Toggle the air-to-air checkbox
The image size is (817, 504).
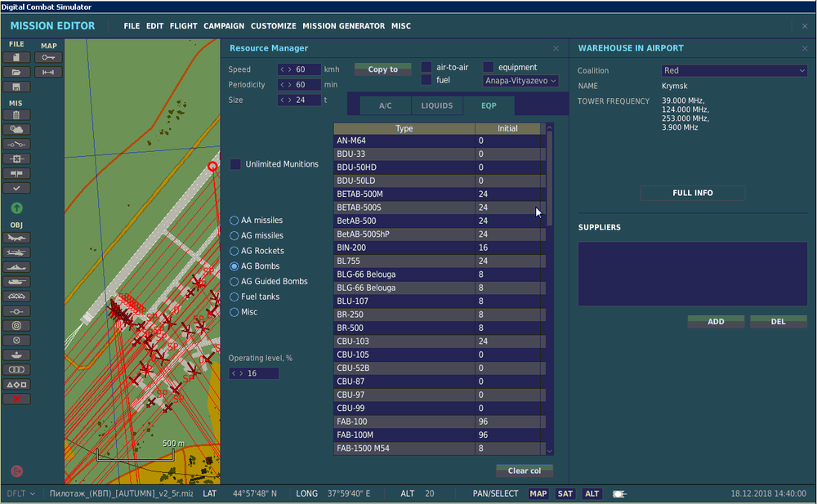click(x=426, y=67)
